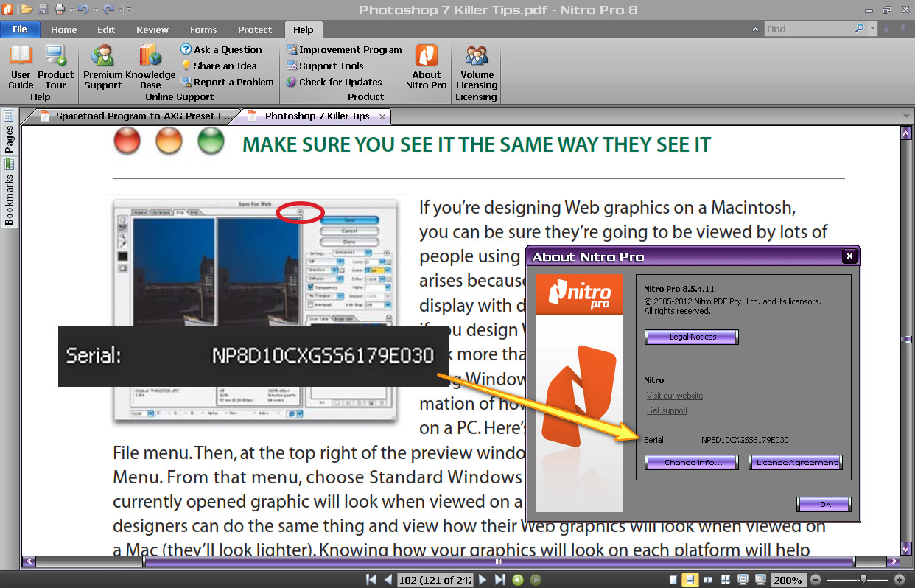Close the Photoshop 7 Killer Tips tab

click(382, 116)
